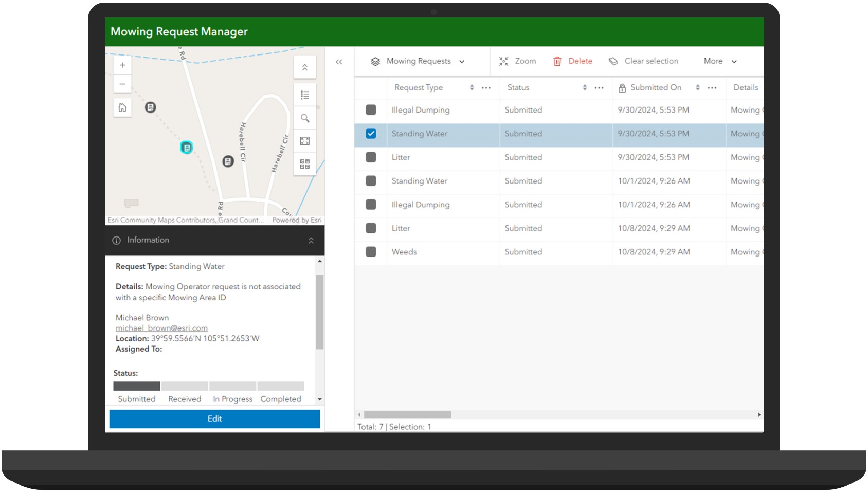868x493 pixels.
Task: Click the fullscreen map extent icon
Action: [x=305, y=140]
